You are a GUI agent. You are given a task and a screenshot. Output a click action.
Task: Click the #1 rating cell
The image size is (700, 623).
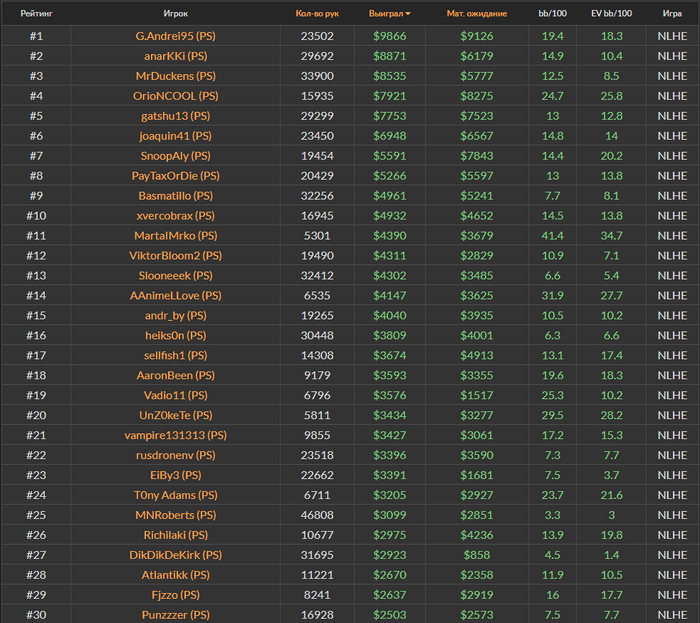[36, 36]
